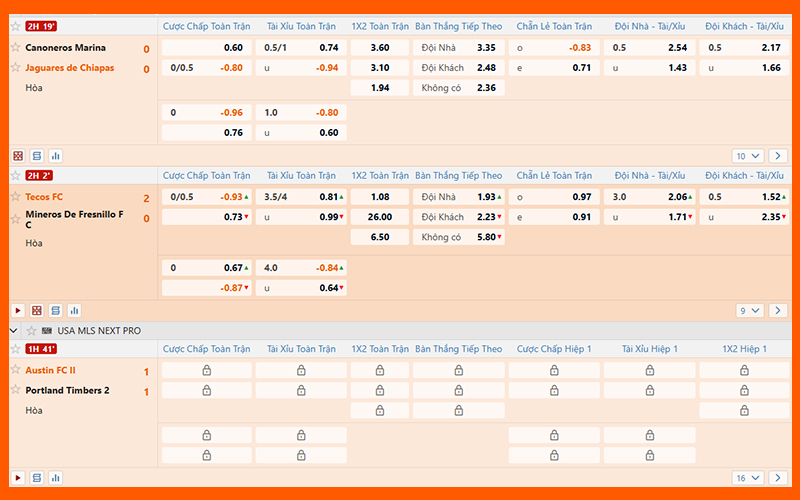Select Cược Chấp Toàn Trận header in Tecos match
This screenshot has height=500, width=800.
[x=206, y=176]
